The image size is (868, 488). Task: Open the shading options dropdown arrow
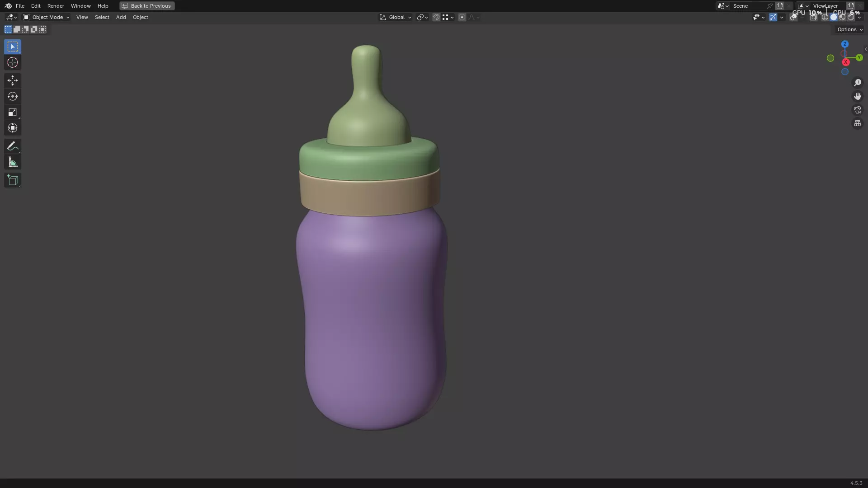click(859, 17)
